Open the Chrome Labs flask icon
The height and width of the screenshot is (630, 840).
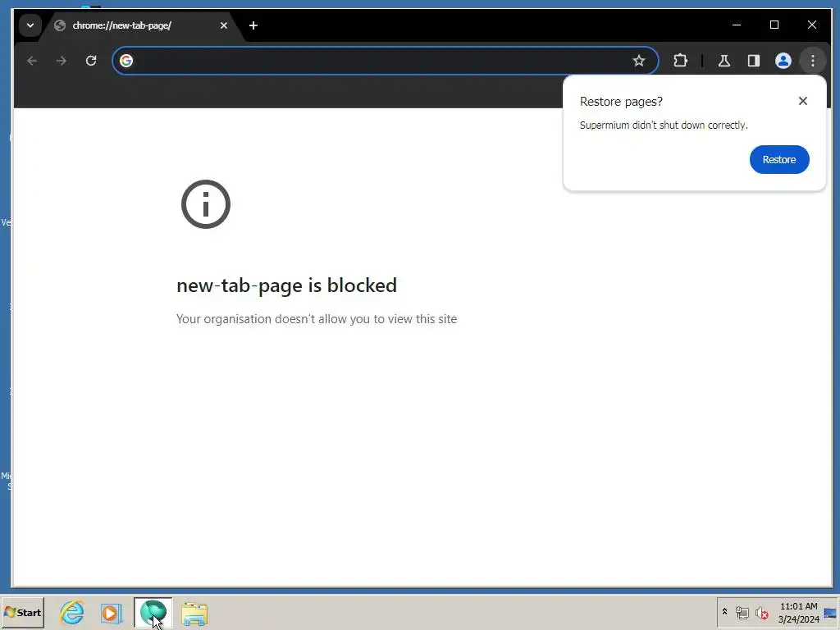point(724,61)
